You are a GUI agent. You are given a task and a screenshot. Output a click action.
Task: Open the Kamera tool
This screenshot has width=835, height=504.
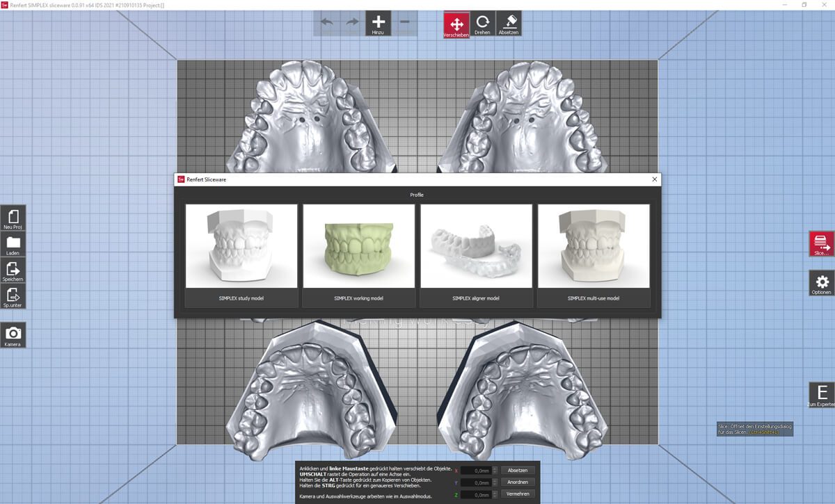[x=13, y=335]
